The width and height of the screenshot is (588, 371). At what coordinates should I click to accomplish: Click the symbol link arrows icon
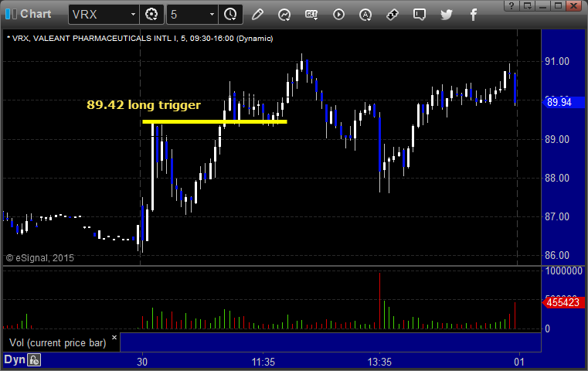[393, 15]
